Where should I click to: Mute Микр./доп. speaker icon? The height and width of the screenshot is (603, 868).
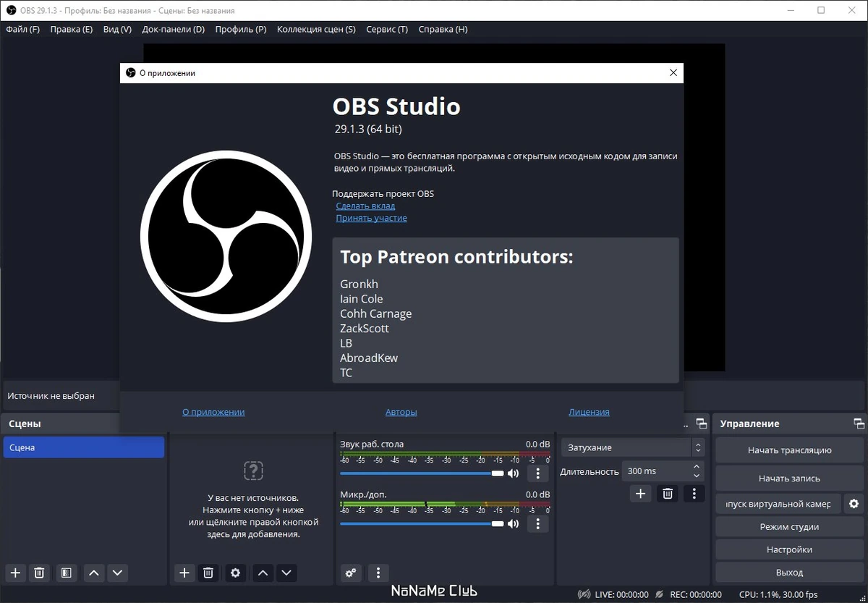(x=513, y=523)
